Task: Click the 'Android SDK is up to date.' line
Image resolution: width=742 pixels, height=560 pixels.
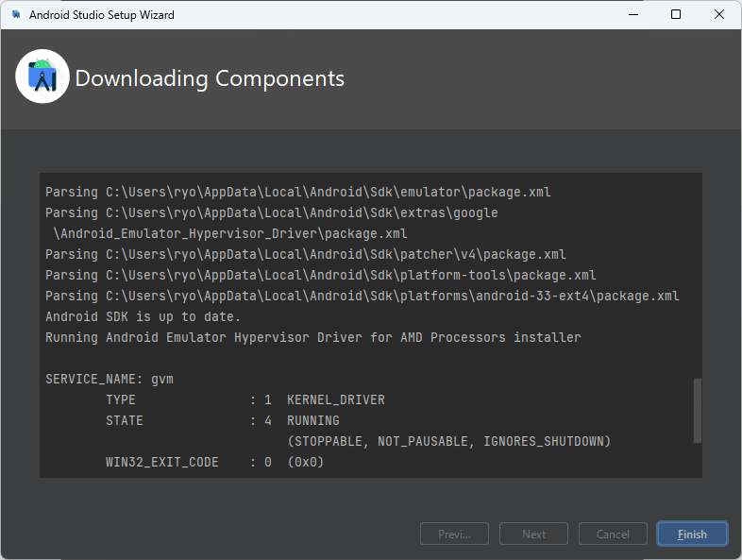Action: [x=143, y=316]
